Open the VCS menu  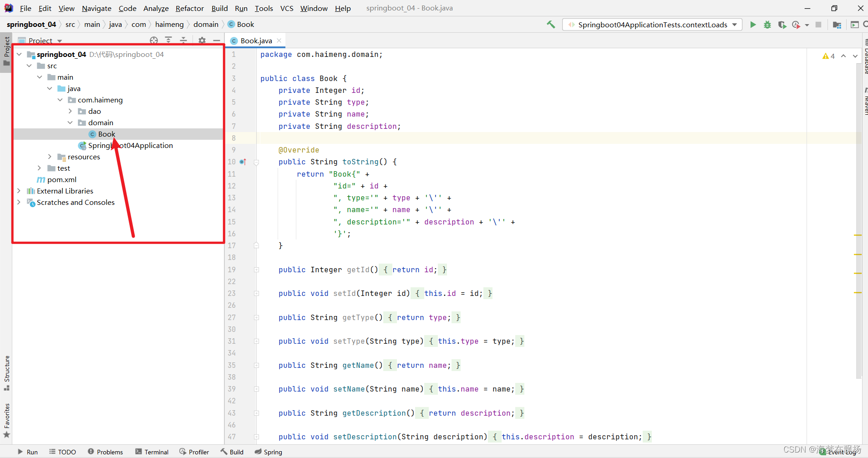(287, 8)
